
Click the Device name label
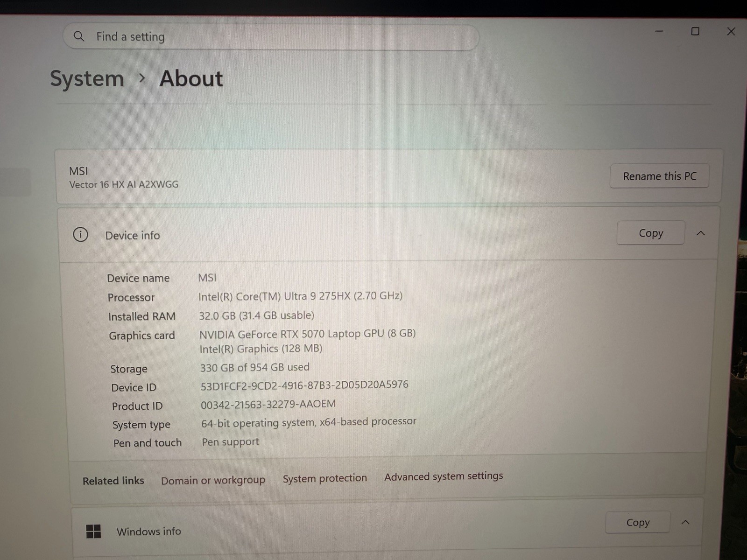[x=138, y=278]
